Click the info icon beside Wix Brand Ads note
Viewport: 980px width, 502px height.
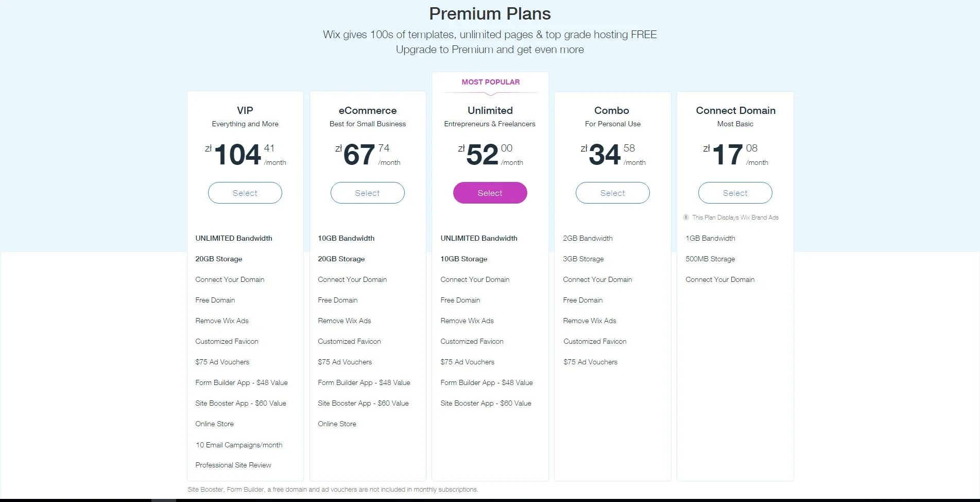click(x=686, y=217)
